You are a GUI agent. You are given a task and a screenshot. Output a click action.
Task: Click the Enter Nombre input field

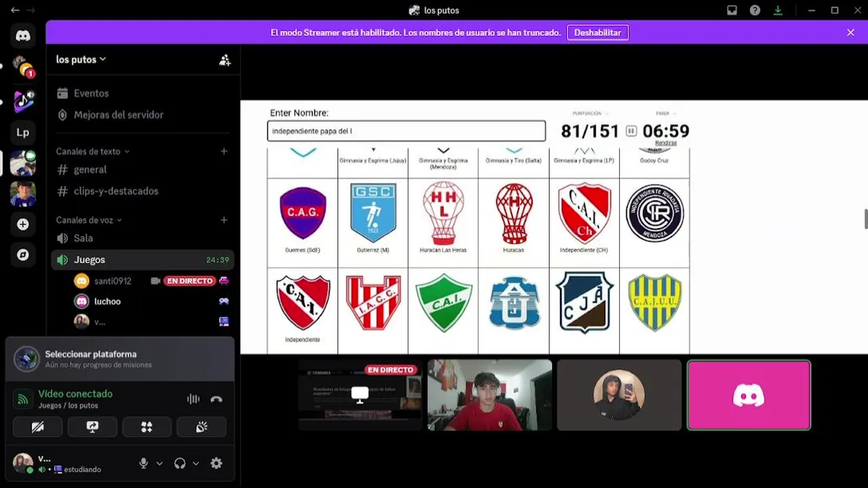406,131
